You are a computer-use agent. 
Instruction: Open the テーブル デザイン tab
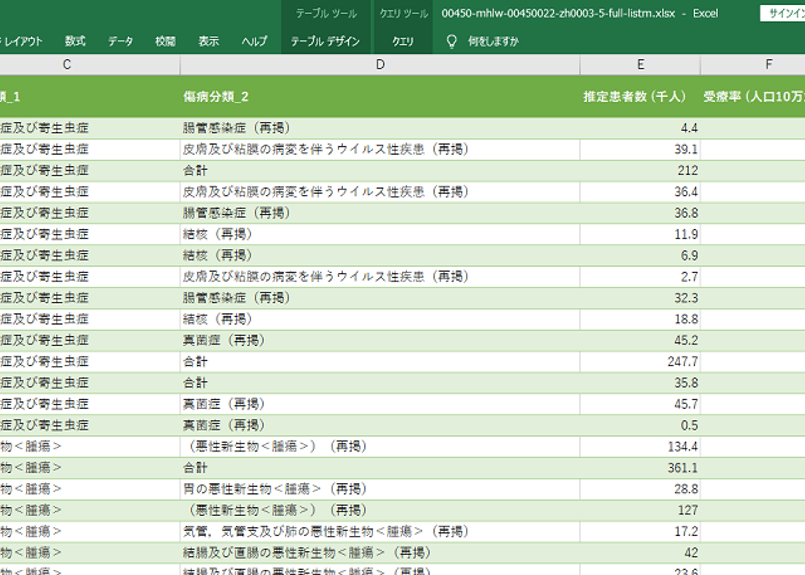coord(325,42)
